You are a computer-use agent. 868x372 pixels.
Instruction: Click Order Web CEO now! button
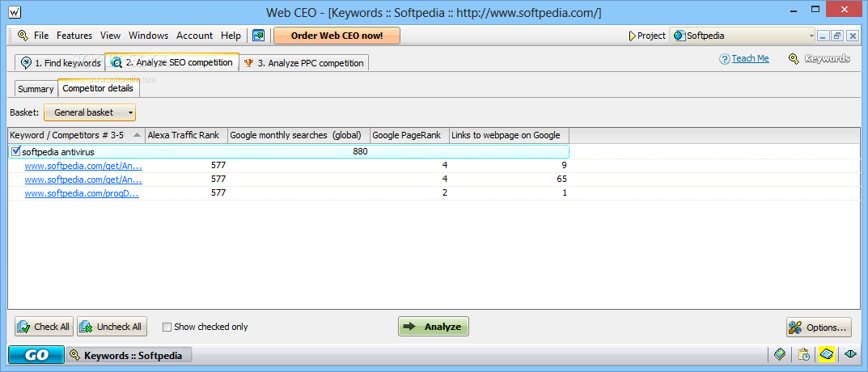point(337,36)
